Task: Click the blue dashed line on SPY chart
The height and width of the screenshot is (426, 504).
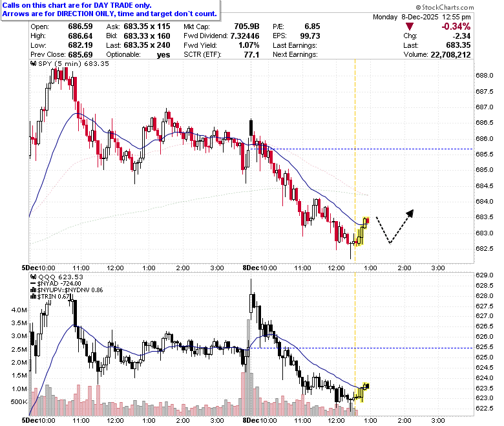Action: tap(362, 149)
